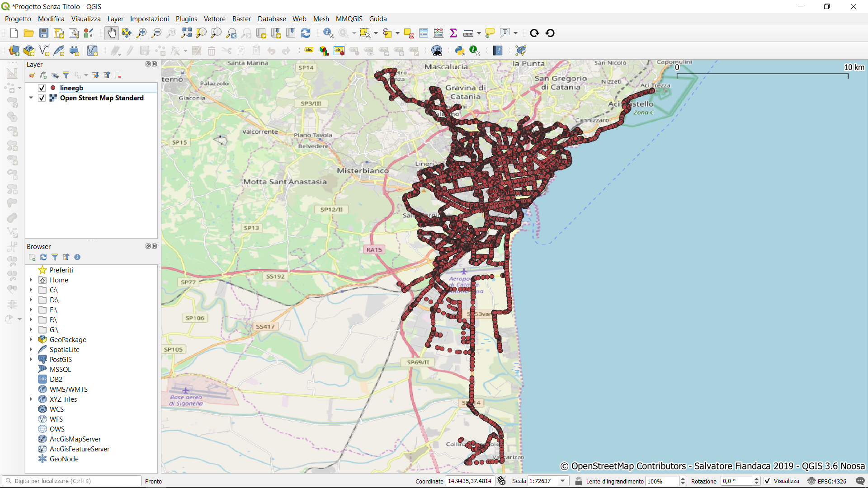Screen dimensions: 868x488
Task: Open Statistical Summary sigma icon
Action: click(x=453, y=33)
